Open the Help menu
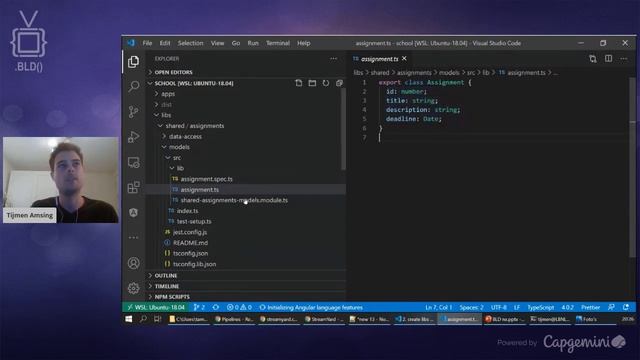Image resolution: width=640 pixels, height=360 pixels. tap(304, 43)
